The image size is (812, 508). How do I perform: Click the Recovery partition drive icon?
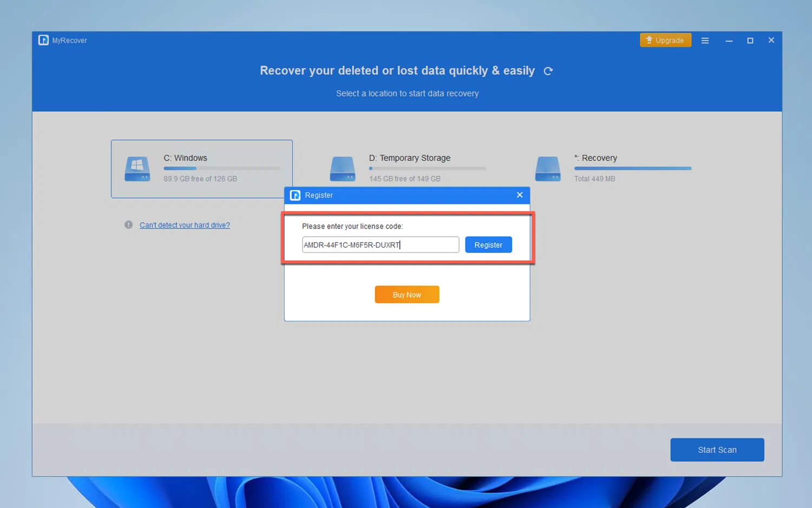[548, 168]
